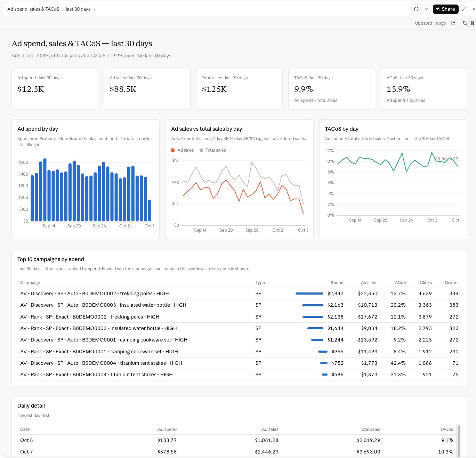Close the dashboard panel with the X

point(474,9)
